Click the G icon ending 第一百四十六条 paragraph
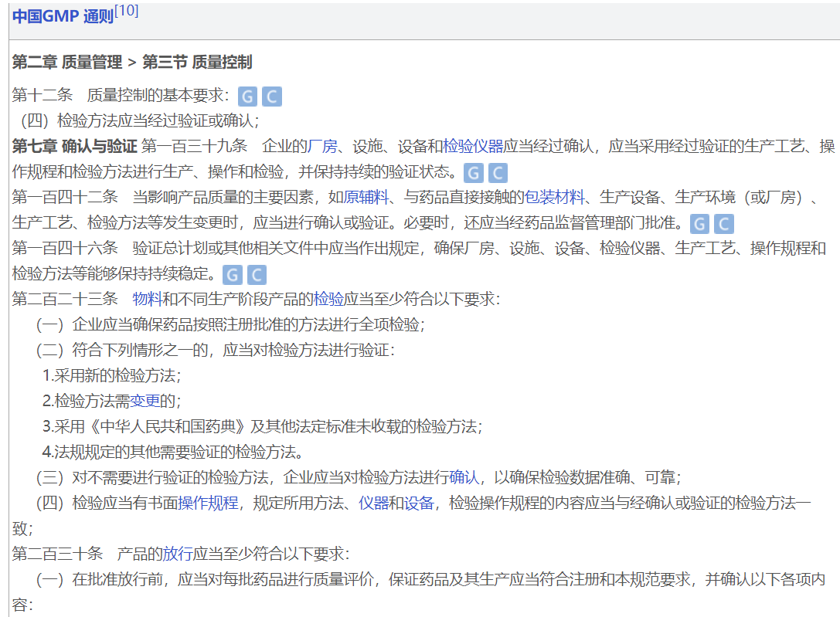Image resolution: width=840 pixels, height=617 pixels. coord(232,275)
